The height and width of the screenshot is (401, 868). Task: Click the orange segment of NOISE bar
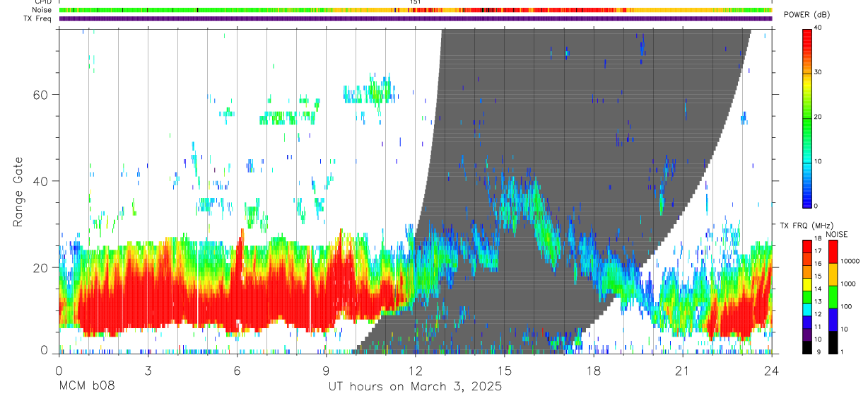(x=833, y=274)
